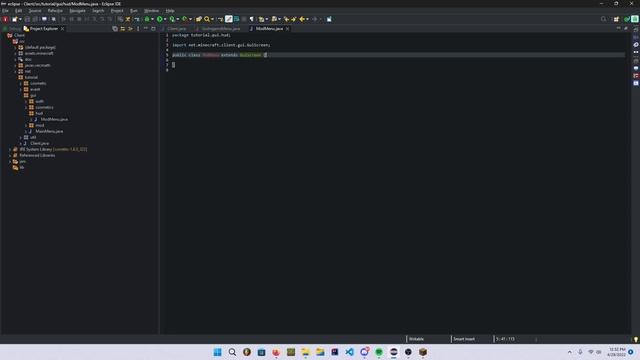Screen dimensions: 640x360
Task: Click the Back navigation arrow icon
Action: 302,19
